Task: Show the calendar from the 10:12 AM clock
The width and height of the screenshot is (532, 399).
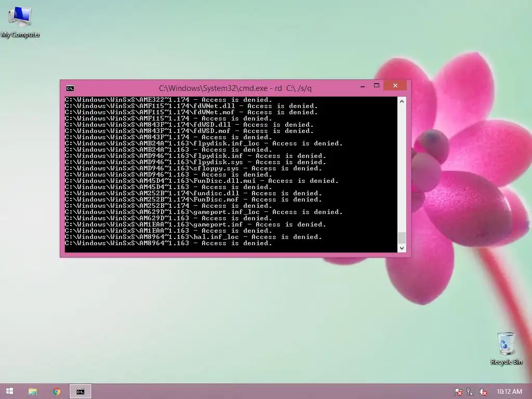Action: click(x=509, y=392)
